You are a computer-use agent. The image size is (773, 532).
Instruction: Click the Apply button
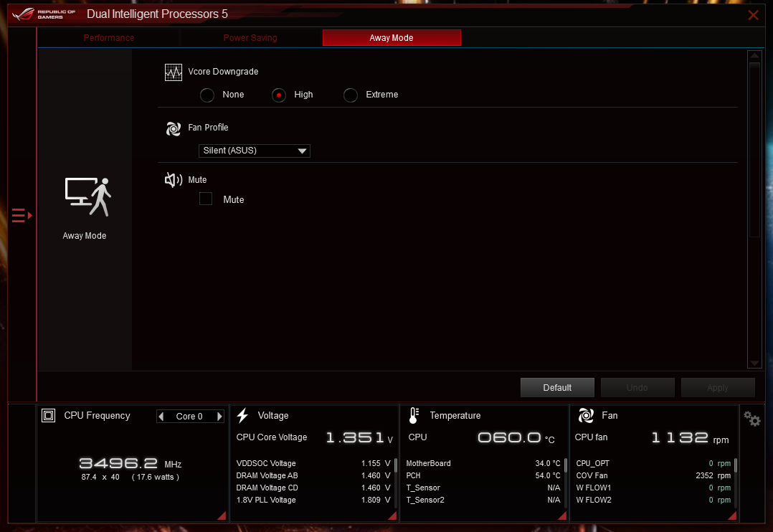click(x=718, y=388)
